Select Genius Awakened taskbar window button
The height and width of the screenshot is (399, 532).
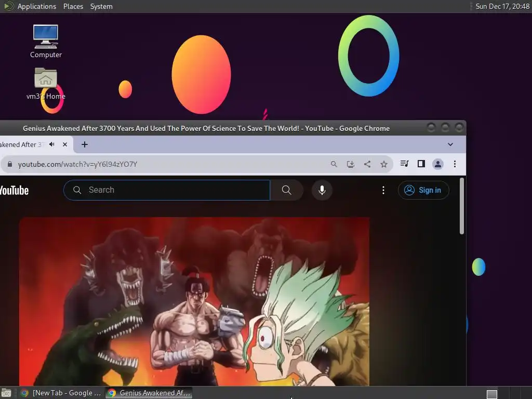pyautogui.click(x=149, y=393)
